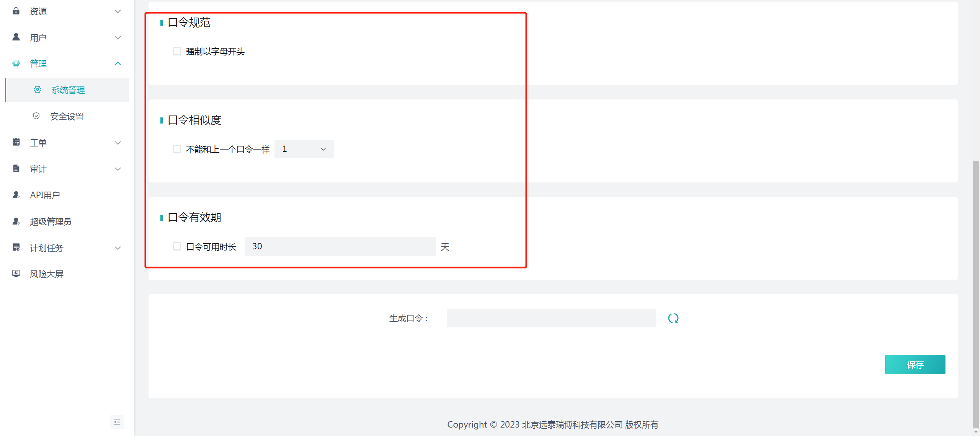This screenshot has width=980, height=436.
Task: Click the monitor icon beside 风险大屏
Action: pyautogui.click(x=16, y=274)
